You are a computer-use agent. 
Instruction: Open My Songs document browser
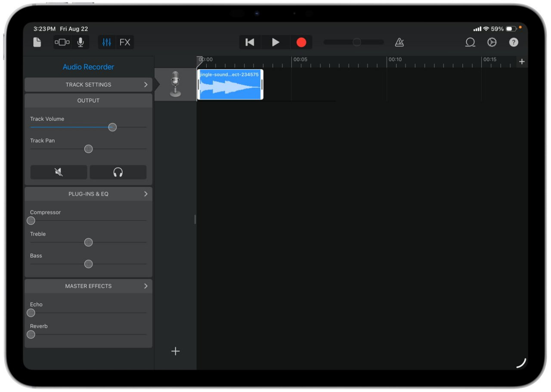pos(37,42)
